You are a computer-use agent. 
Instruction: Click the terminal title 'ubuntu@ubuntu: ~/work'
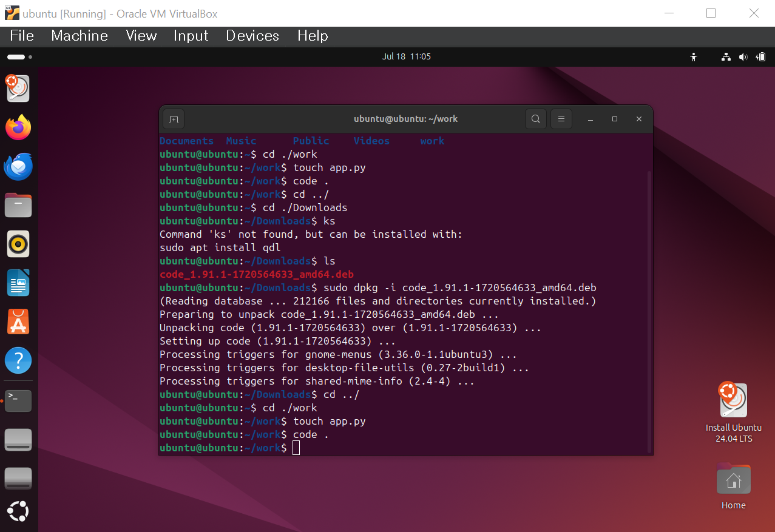pos(406,119)
